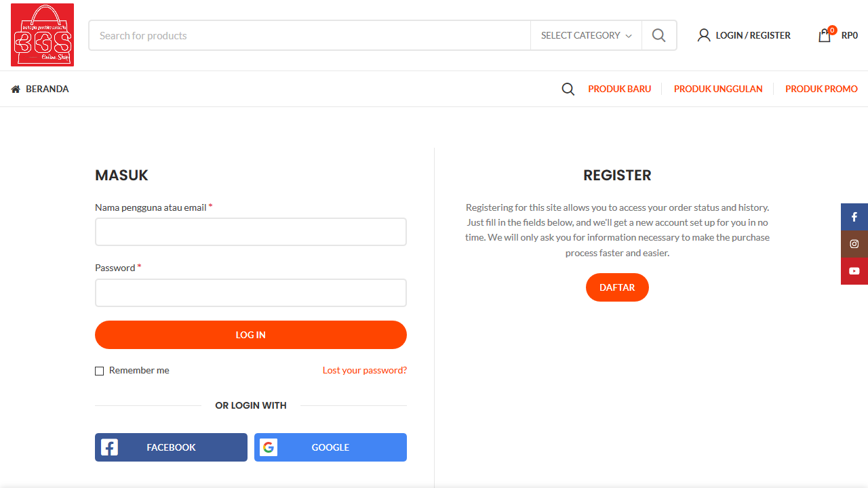
Task: Focus the username or email field
Action: coord(251,232)
